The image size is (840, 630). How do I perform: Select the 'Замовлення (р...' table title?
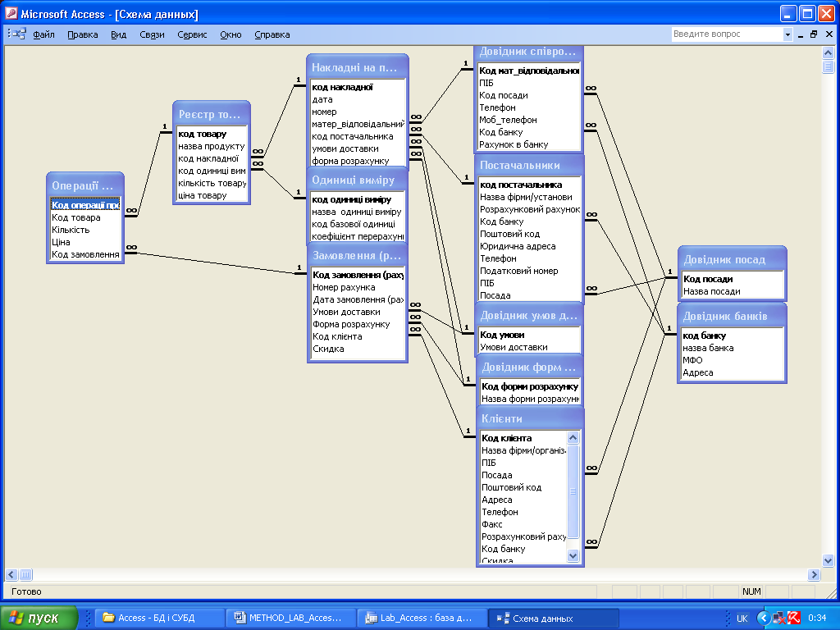tap(358, 256)
